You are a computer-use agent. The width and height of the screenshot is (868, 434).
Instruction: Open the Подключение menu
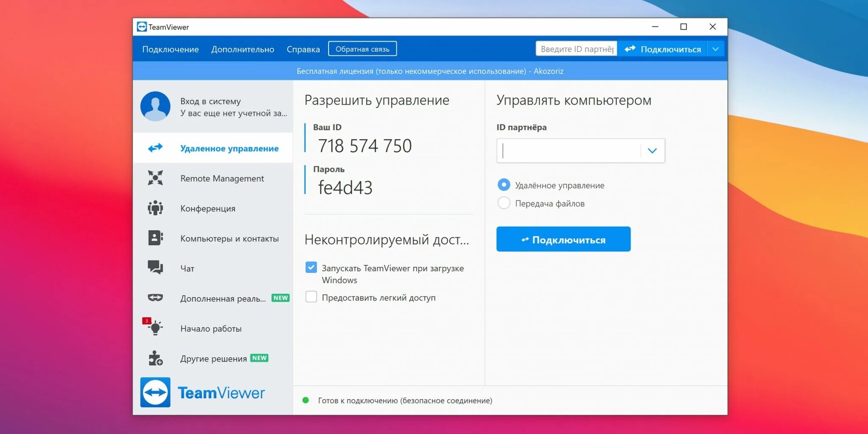170,49
